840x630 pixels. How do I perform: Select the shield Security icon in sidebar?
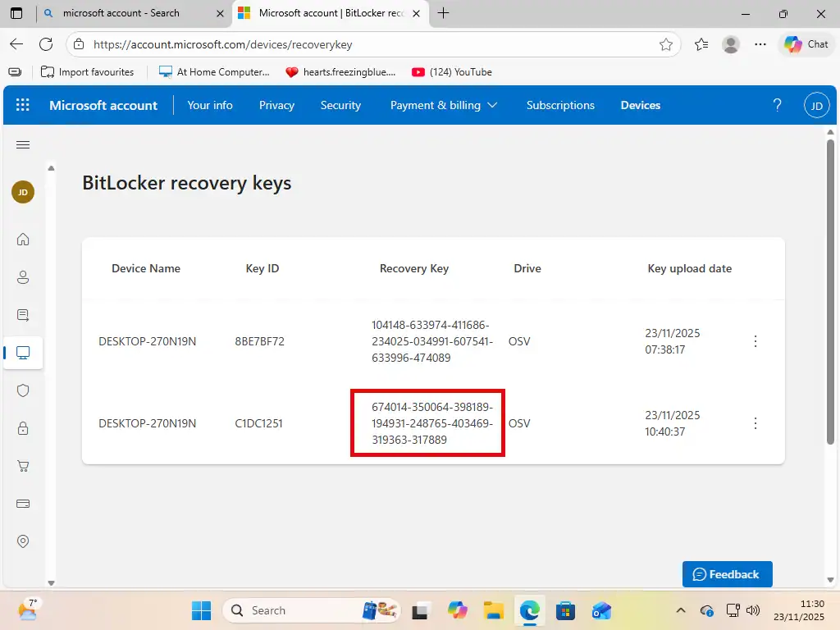pyautogui.click(x=23, y=390)
